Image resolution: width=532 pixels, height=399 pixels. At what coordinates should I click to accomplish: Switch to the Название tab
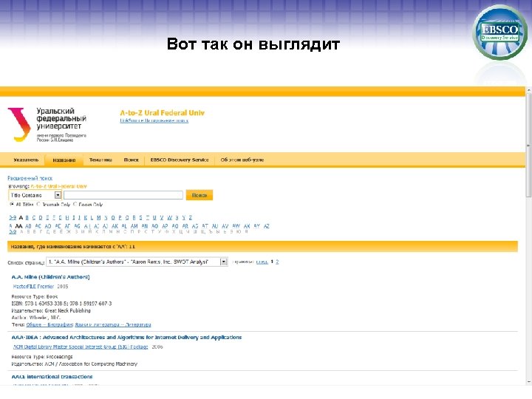tap(64, 160)
